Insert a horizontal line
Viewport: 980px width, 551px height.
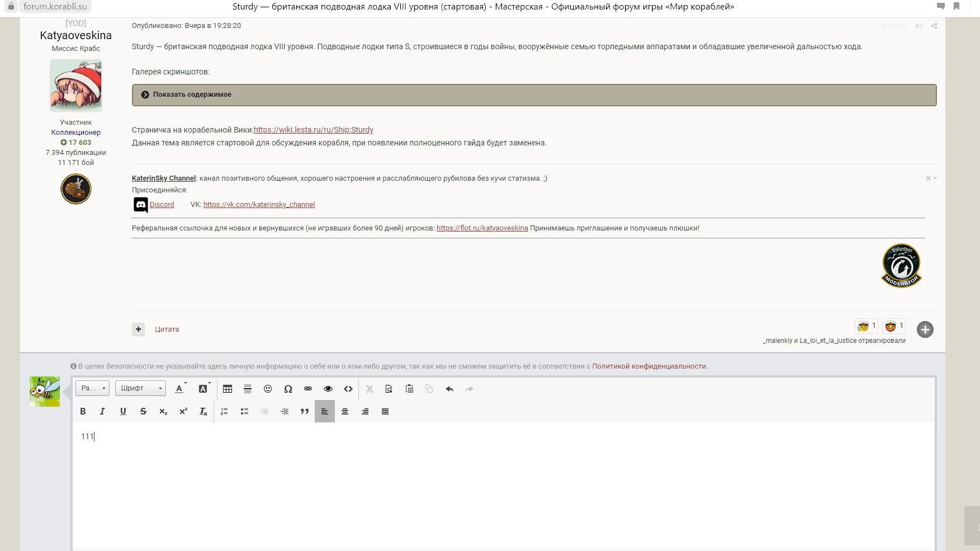pyautogui.click(x=248, y=389)
